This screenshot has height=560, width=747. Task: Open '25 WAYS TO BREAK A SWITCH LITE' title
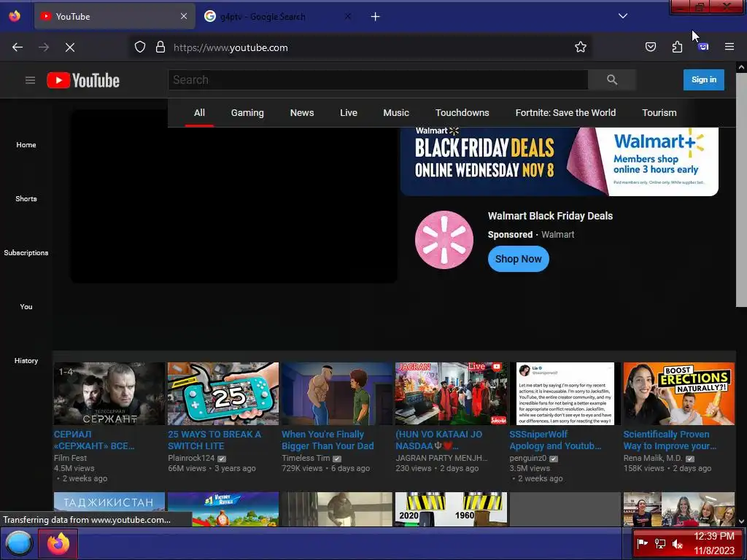pyautogui.click(x=214, y=440)
